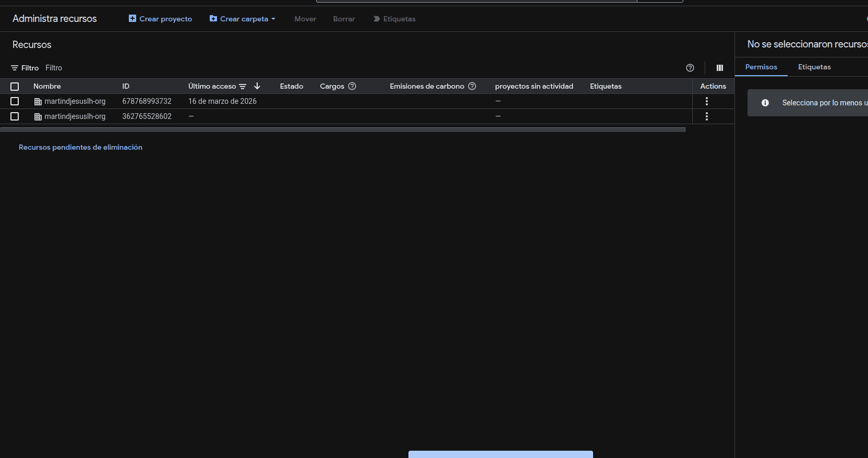868x458 pixels.
Task: Toggle the sort direction arrow for Último acceso
Action: (x=257, y=86)
